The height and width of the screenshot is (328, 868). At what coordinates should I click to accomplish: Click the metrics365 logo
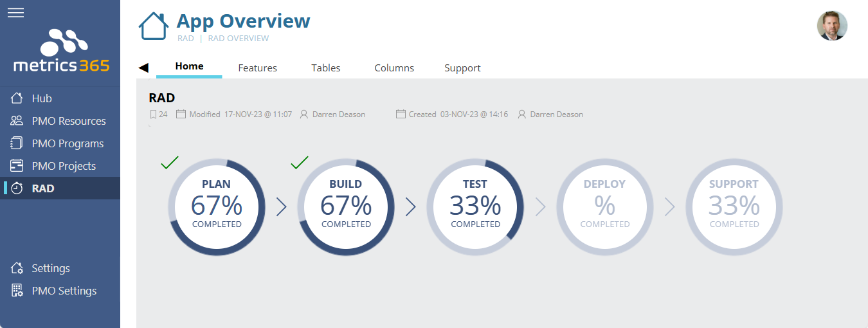62,51
